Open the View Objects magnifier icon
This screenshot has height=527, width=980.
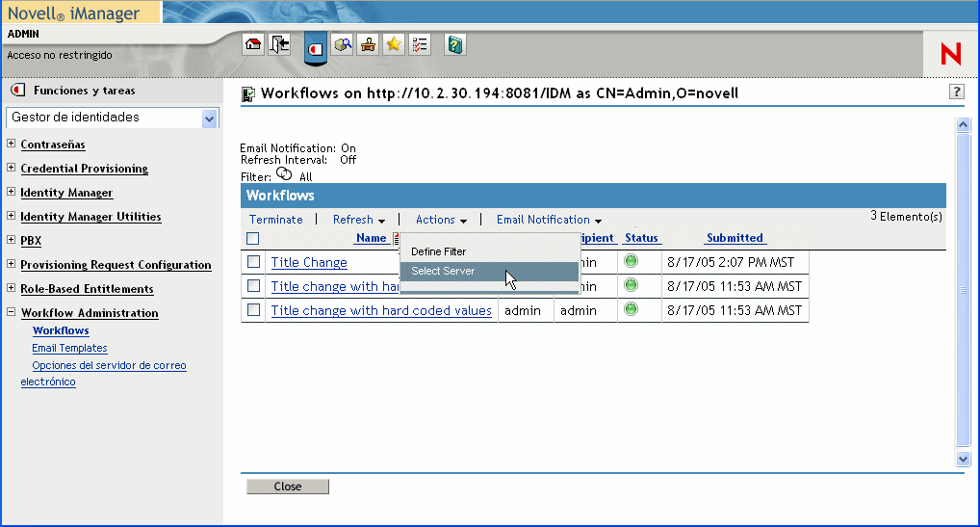(x=343, y=44)
